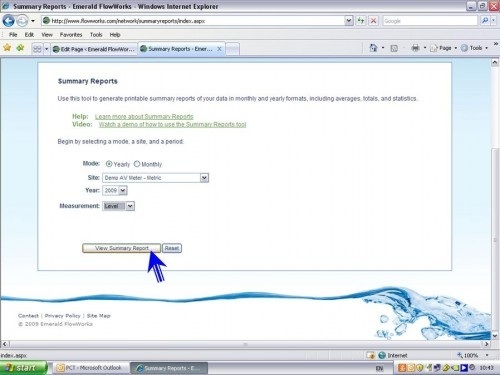Open the File menu
Viewport: 500px width, 375px height.
click(x=13, y=35)
